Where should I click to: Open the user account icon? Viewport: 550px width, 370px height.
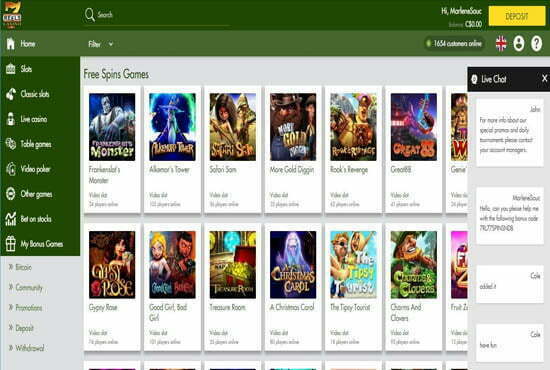coord(519,44)
